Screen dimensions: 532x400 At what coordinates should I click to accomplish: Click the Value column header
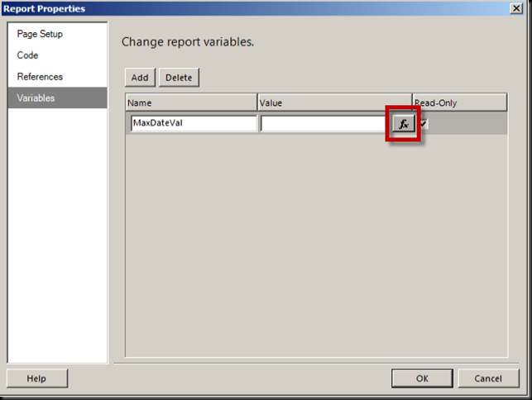coord(333,102)
